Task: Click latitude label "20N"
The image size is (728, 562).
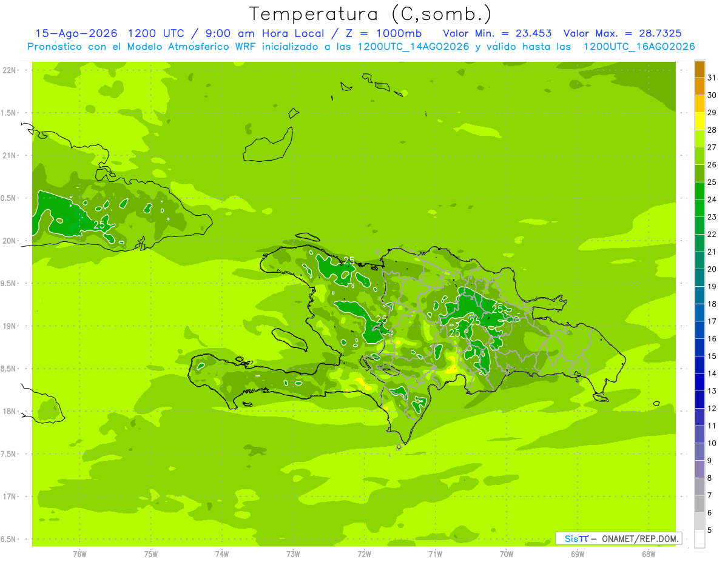Action: 10,241
